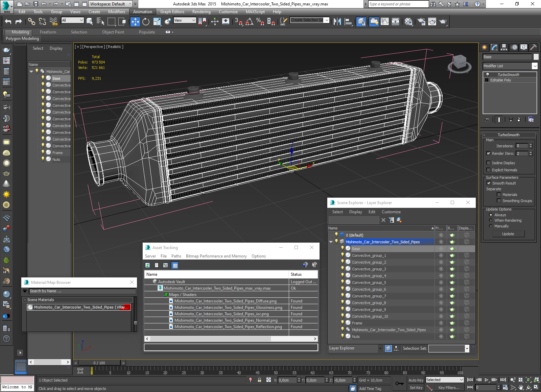Open the Rendering menu
This screenshot has width=541, height=392.
[201, 12]
